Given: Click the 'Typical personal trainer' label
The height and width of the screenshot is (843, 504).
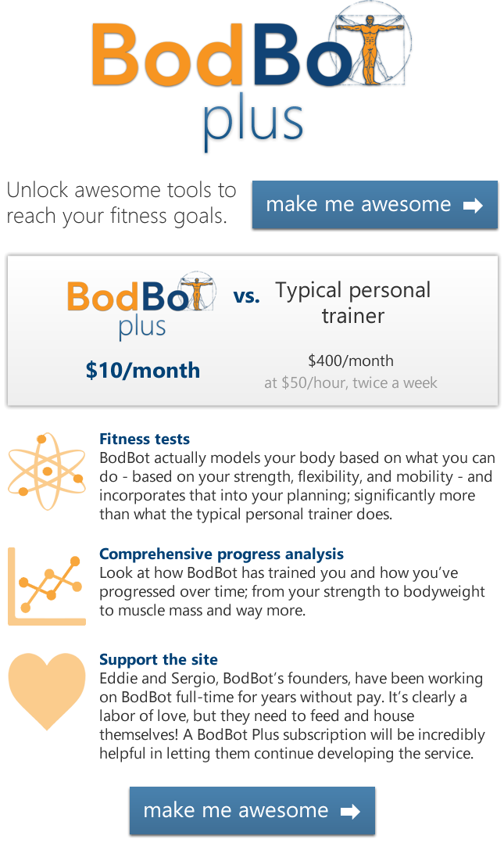Looking at the screenshot, I should click(353, 303).
